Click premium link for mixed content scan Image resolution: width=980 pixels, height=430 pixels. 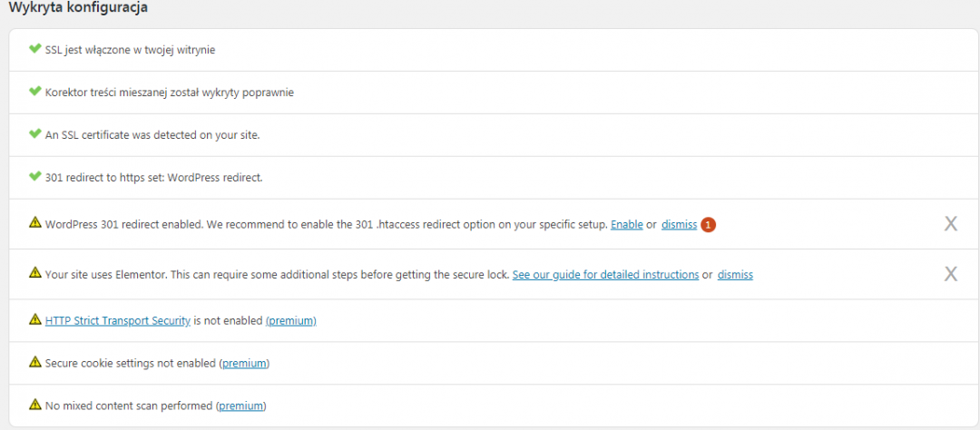[x=241, y=406]
